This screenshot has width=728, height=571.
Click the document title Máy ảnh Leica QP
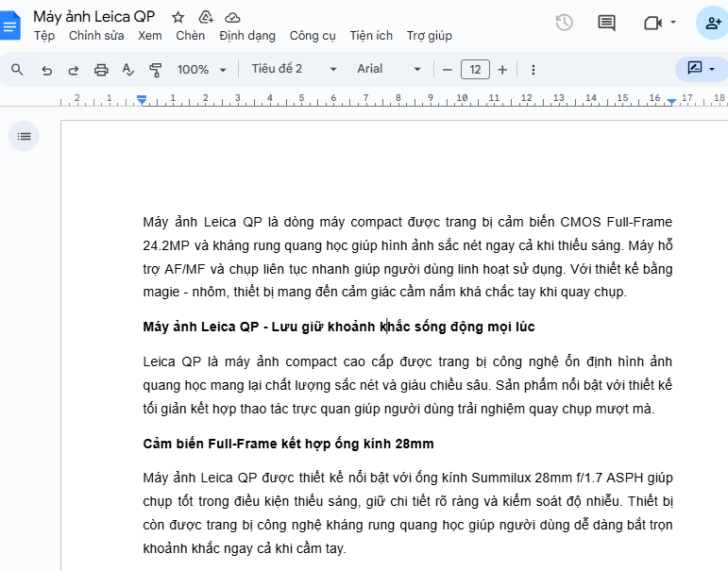point(93,17)
